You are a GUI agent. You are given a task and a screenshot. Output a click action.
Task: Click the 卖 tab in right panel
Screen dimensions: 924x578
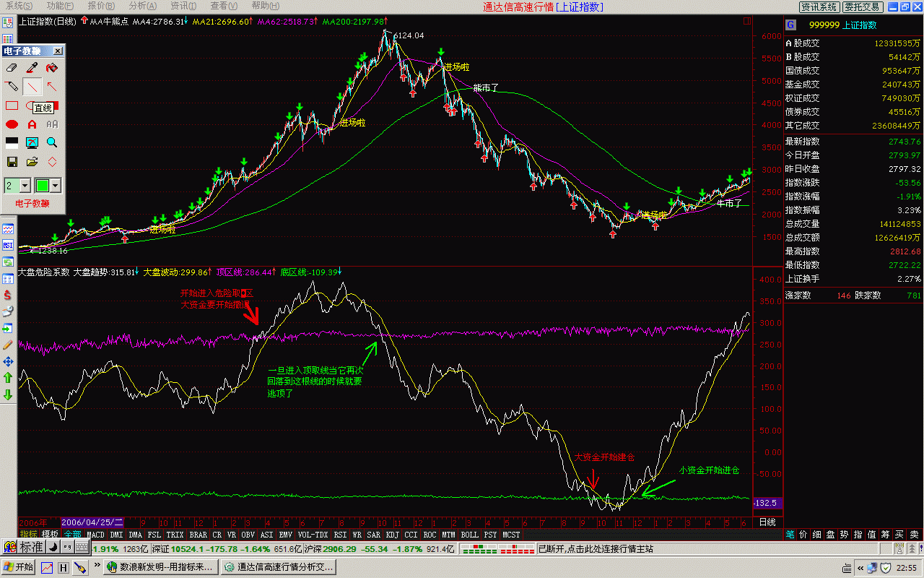click(914, 535)
